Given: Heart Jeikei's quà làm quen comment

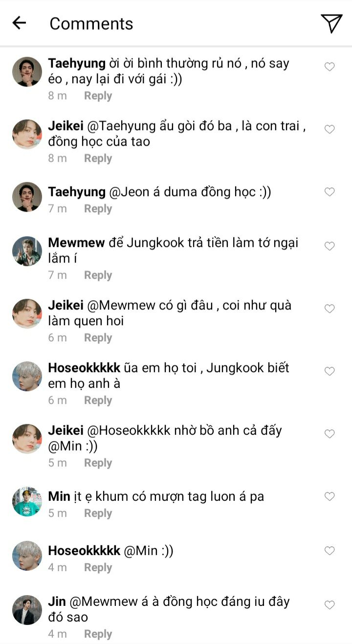Looking at the screenshot, I should click(x=330, y=309).
